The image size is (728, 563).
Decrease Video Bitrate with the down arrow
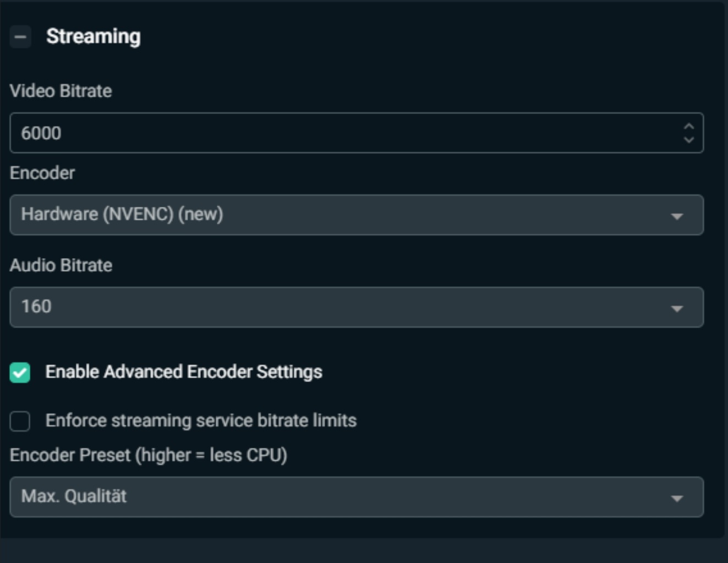coord(688,140)
